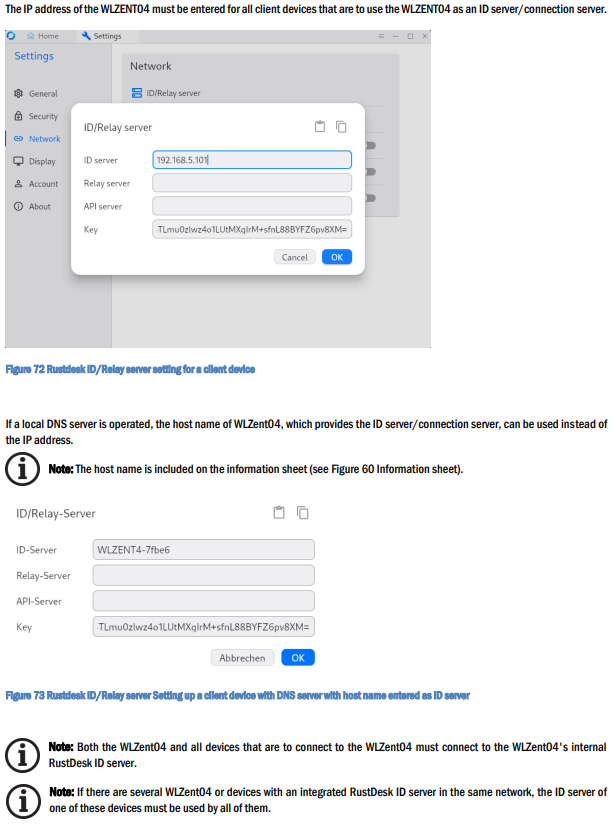Click the Account person icon

(18, 184)
